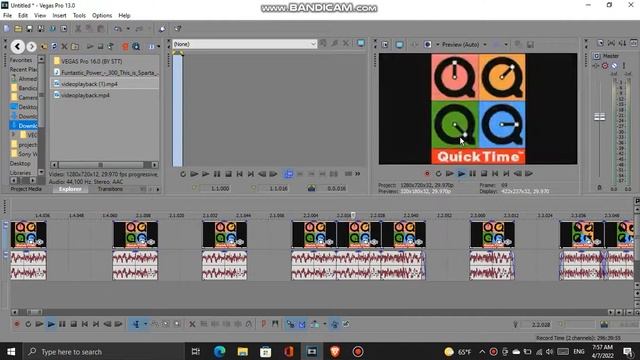Go back in Explorer with left arrow
The image size is (640, 360).
pyautogui.click(x=18, y=47)
